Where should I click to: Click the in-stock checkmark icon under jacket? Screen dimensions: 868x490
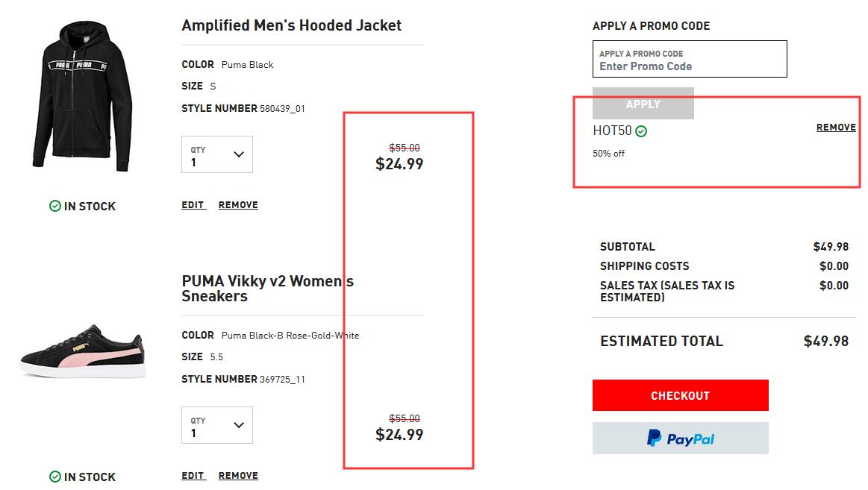pos(55,207)
